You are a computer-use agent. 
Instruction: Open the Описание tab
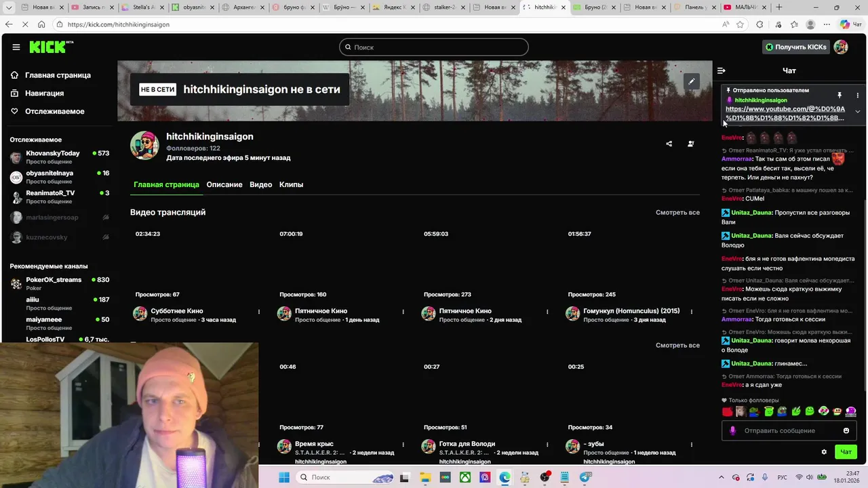click(x=224, y=184)
